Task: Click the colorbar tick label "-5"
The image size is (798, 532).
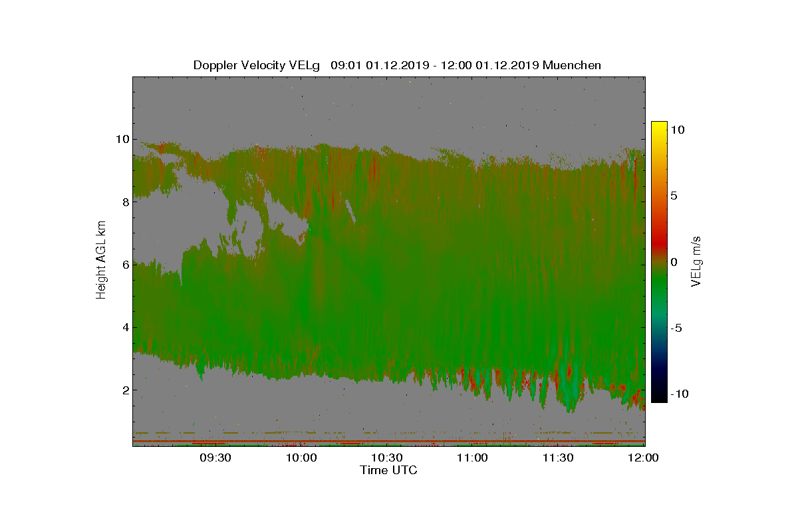Action: 678,328
